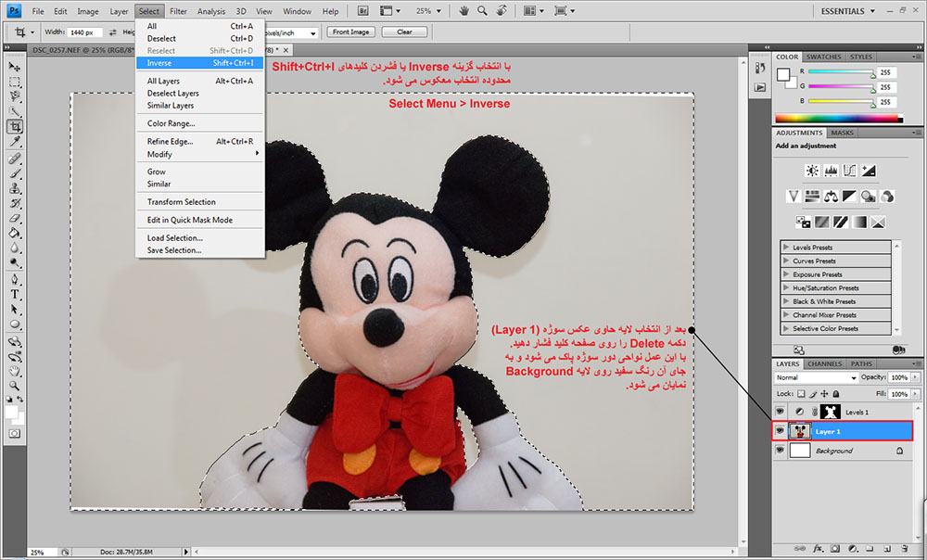Toggle lock all

(836, 394)
